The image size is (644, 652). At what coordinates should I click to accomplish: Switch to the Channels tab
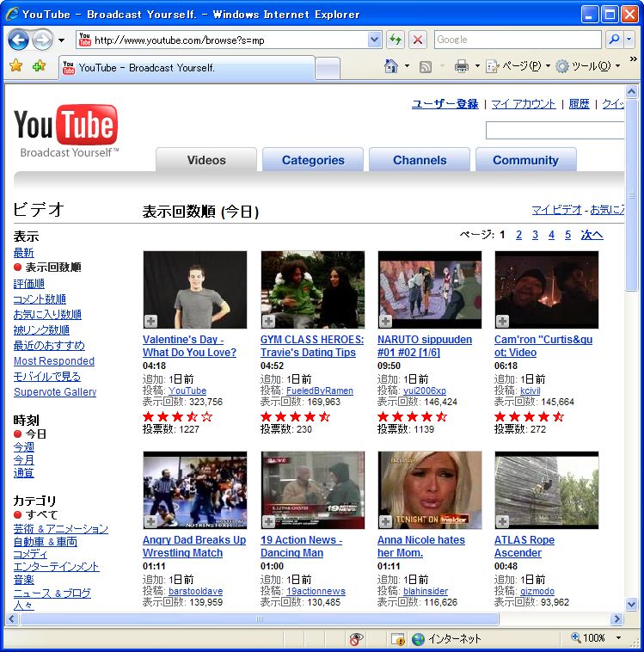tap(420, 160)
